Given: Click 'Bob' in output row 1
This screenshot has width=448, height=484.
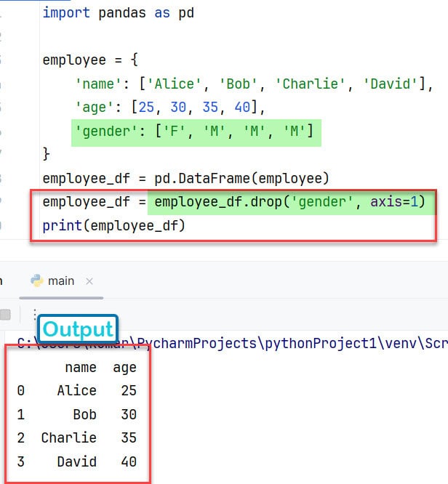Looking at the screenshot, I should click(84, 414).
